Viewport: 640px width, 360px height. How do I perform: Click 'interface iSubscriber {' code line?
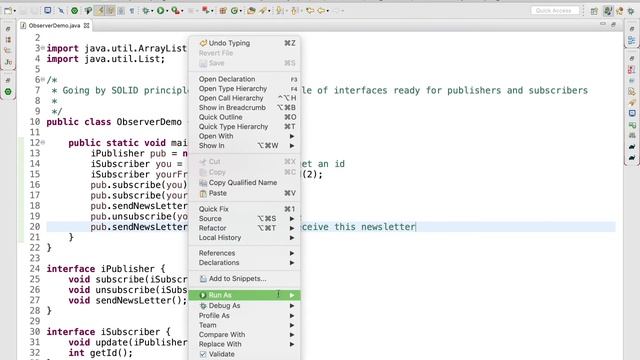click(x=108, y=331)
